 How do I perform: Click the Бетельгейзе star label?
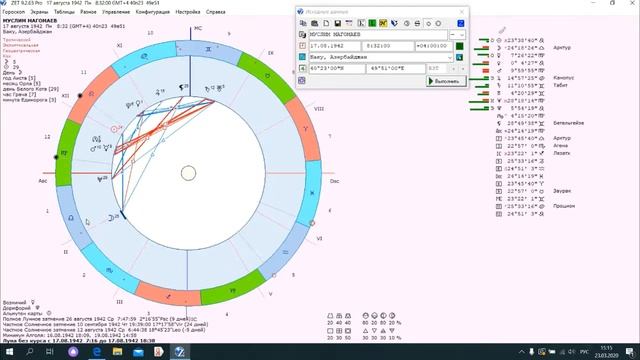click(x=569, y=123)
